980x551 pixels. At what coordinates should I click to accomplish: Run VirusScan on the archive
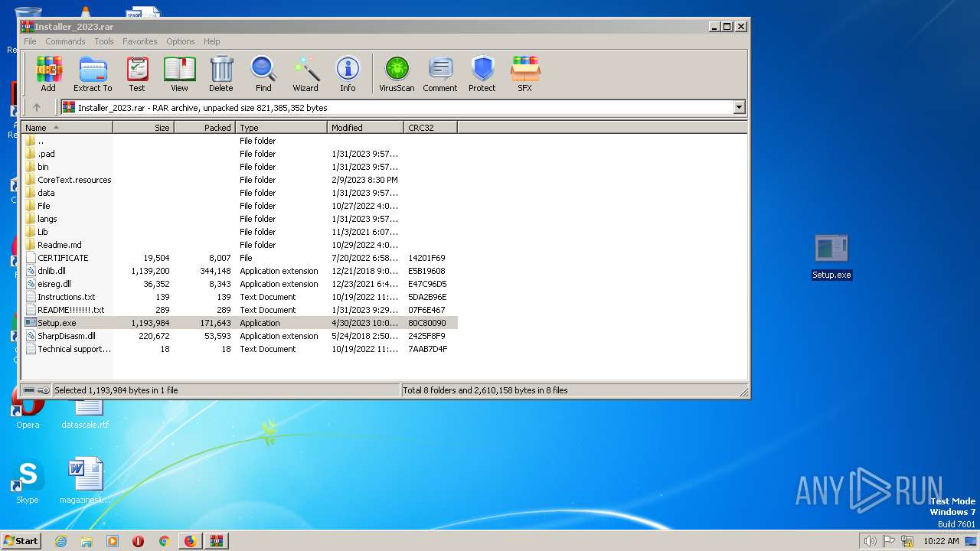(x=397, y=74)
